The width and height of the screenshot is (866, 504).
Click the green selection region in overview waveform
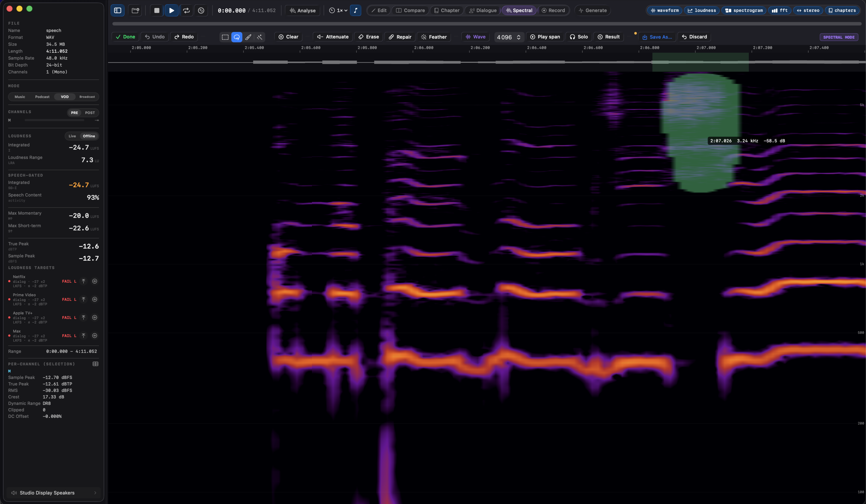click(700, 62)
